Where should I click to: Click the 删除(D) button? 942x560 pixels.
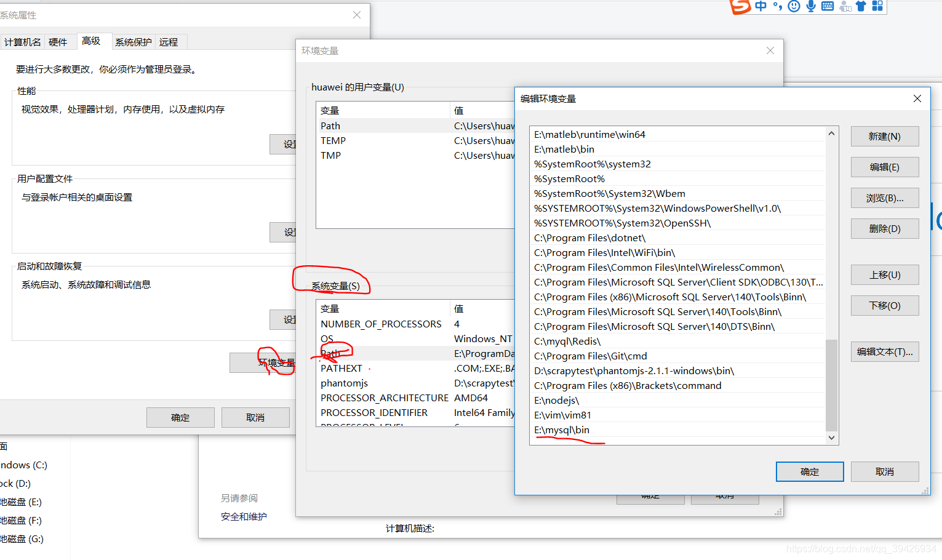tap(885, 229)
